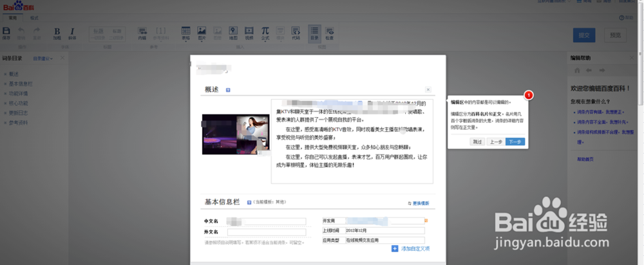Open the 词条结构或排版不合理 link

[x=606, y=136]
